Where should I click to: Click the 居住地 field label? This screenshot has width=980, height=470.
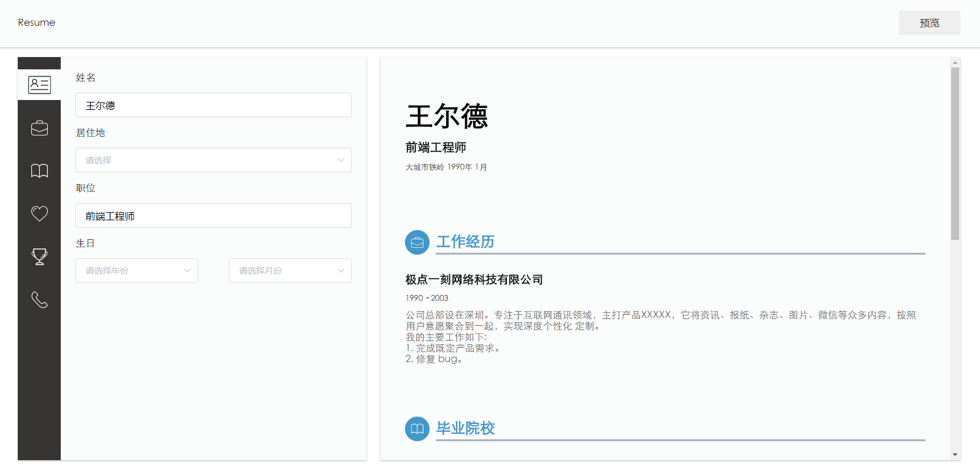coord(90,133)
